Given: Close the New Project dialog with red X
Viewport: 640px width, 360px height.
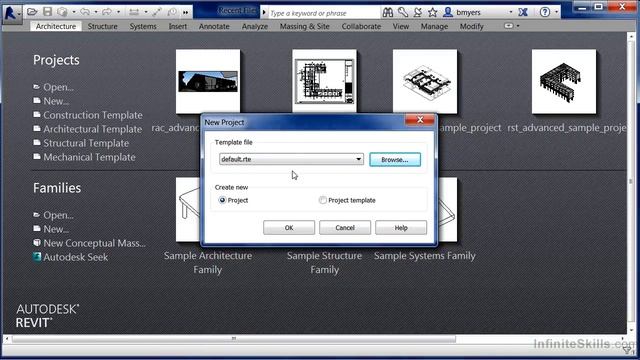Looking at the screenshot, I should click(420, 120).
